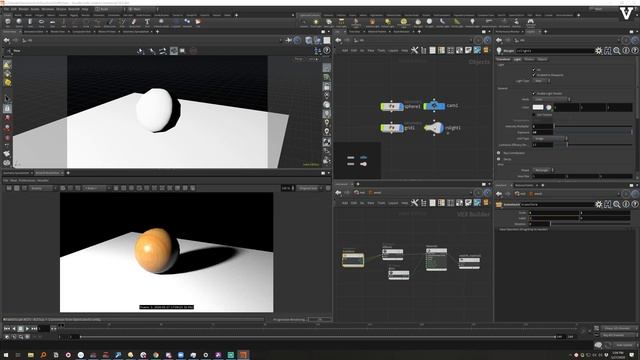The height and width of the screenshot is (360, 640).
Task: Select the rslight1 light node
Action: pos(434,128)
